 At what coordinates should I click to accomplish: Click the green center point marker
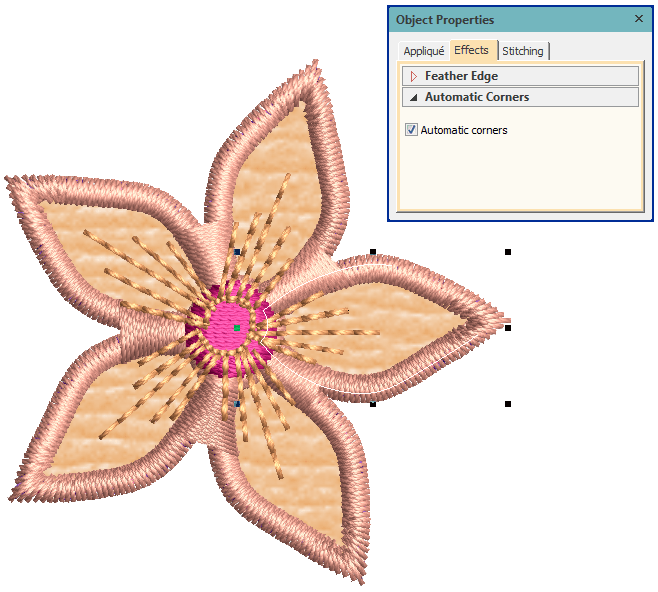[237, 328]
